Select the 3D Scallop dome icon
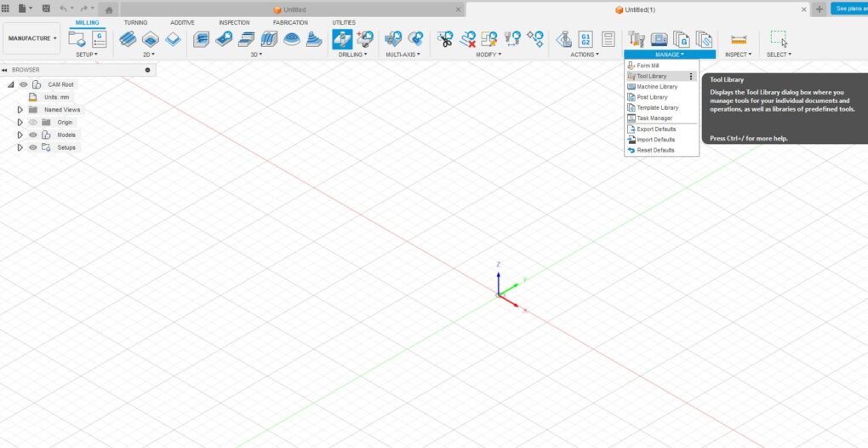868x448 pixels. [x=292, y=39]
